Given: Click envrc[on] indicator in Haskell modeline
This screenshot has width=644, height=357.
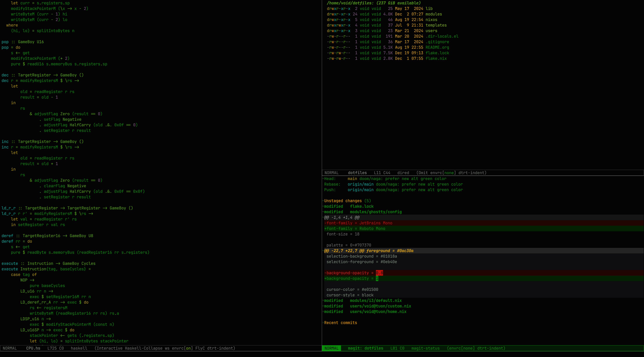Looking at the screenshot, I should coord(182,348).
